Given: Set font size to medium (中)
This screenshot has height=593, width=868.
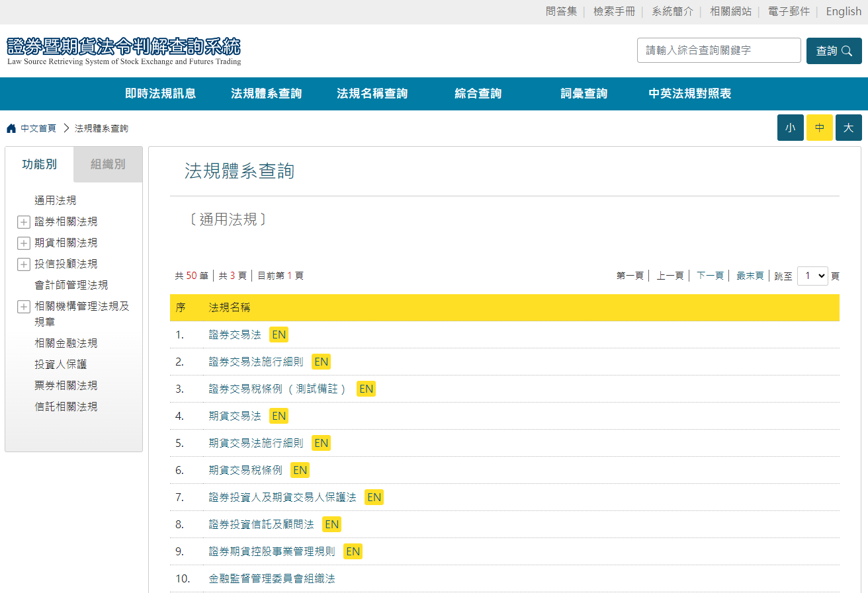Looking at the screenshot, I should [820, 128].
